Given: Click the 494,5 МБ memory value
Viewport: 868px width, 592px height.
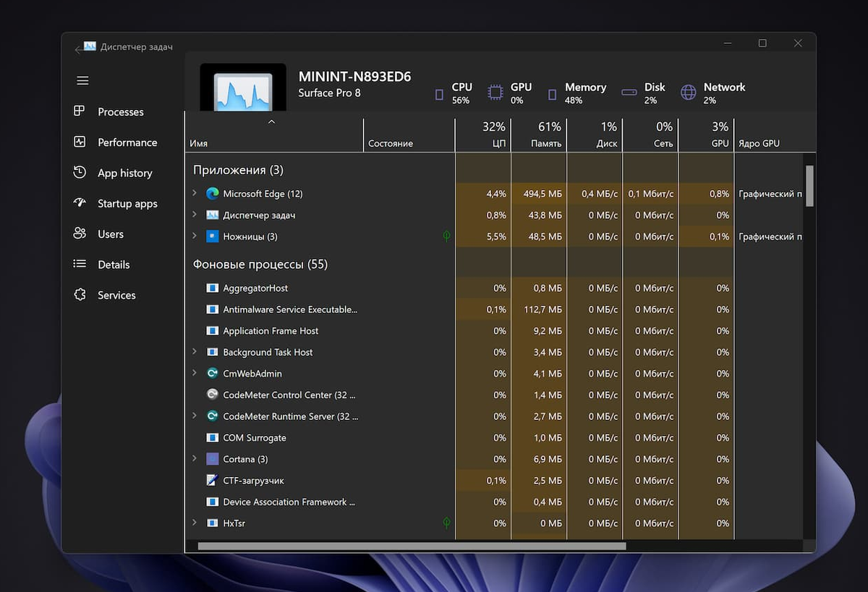Looking at the screenshot, I should [x=541, y=194].
